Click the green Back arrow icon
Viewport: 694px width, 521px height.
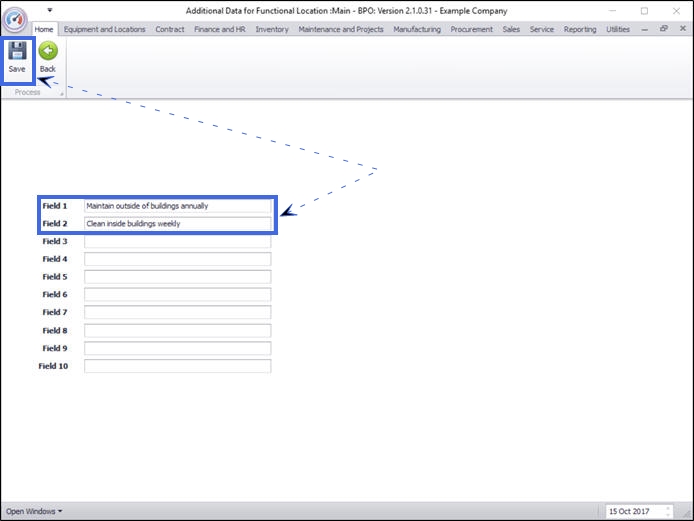tap(48, 50)
